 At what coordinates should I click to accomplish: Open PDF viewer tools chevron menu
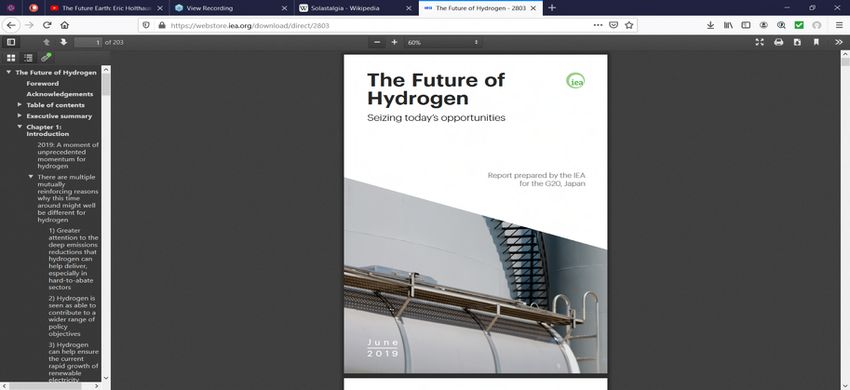click(x=839, y=42)
